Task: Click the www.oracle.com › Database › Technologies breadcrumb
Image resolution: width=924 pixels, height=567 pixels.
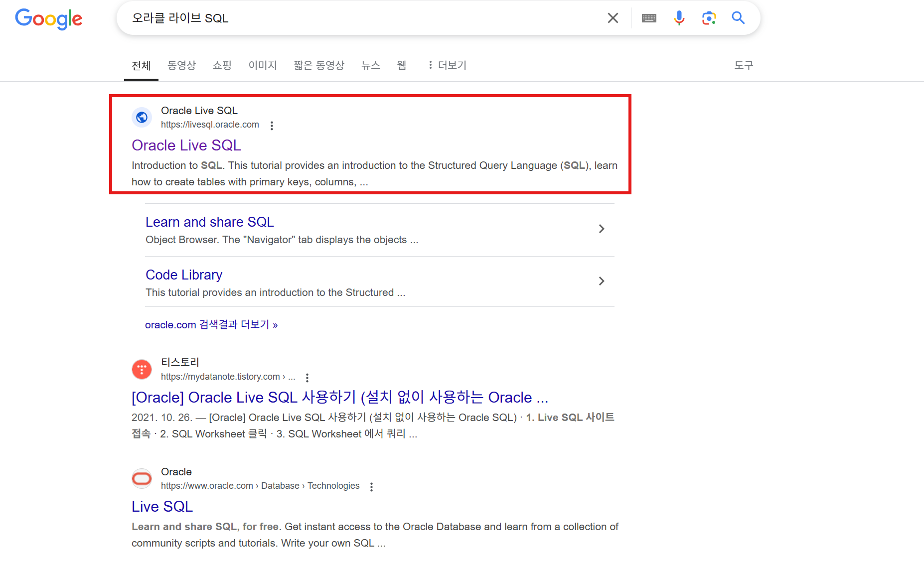Action: tap(260, 486)
